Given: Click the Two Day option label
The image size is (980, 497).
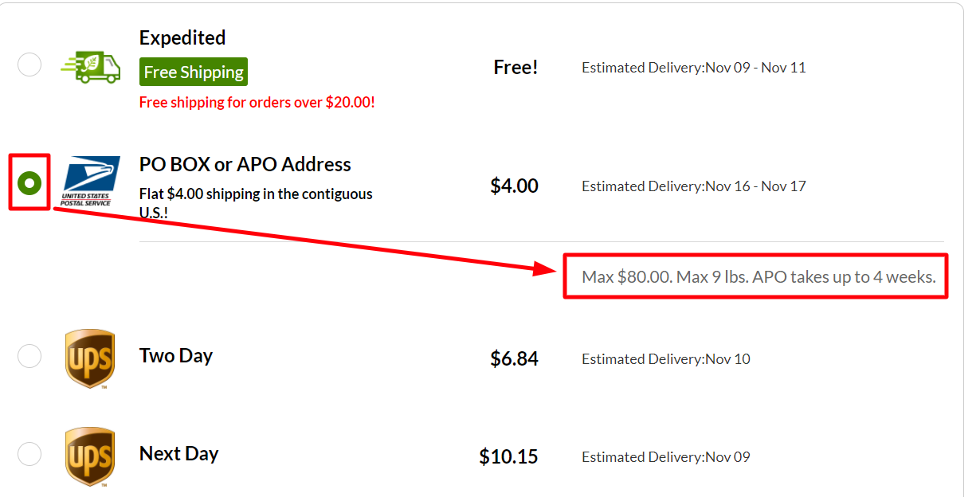Looking at the screenshot, I should point(176,355).
